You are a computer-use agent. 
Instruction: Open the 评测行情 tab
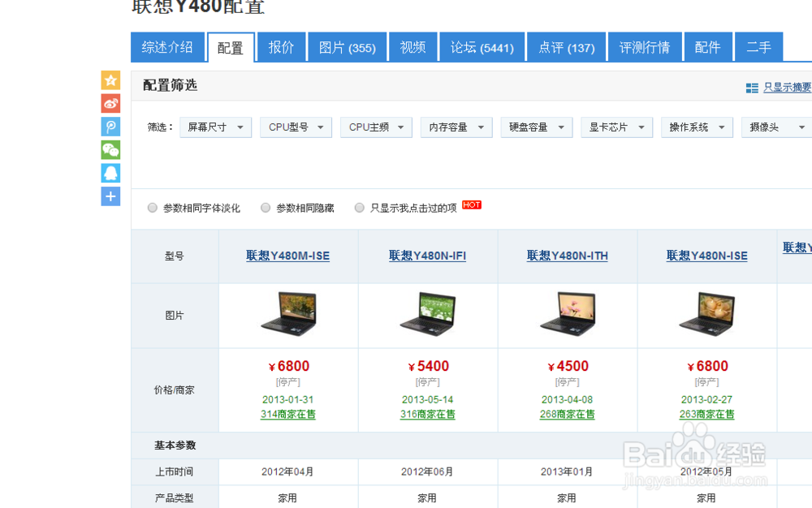pos(645,47)
